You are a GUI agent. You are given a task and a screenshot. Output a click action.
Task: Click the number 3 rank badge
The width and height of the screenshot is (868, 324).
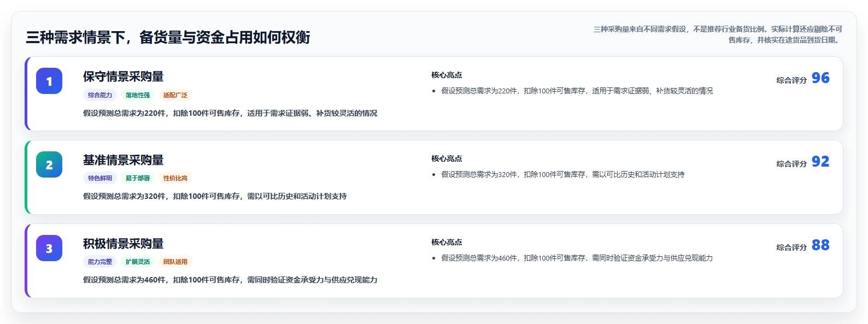49,248
